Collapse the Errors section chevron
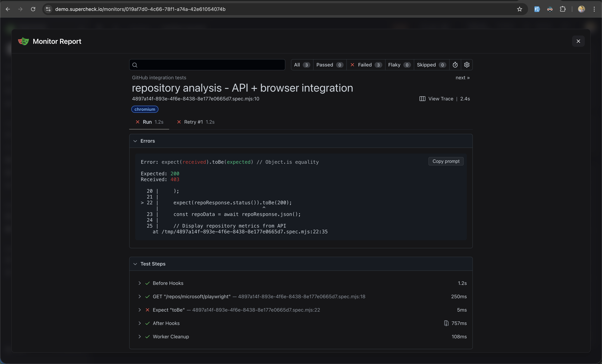Screen dimensions: 602x364 click(136, 141)
